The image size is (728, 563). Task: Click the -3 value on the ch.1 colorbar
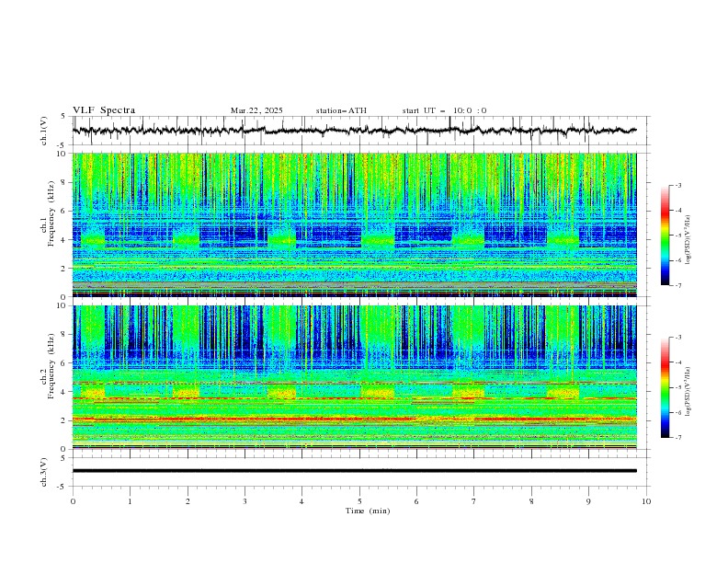(x=677, y=185)
